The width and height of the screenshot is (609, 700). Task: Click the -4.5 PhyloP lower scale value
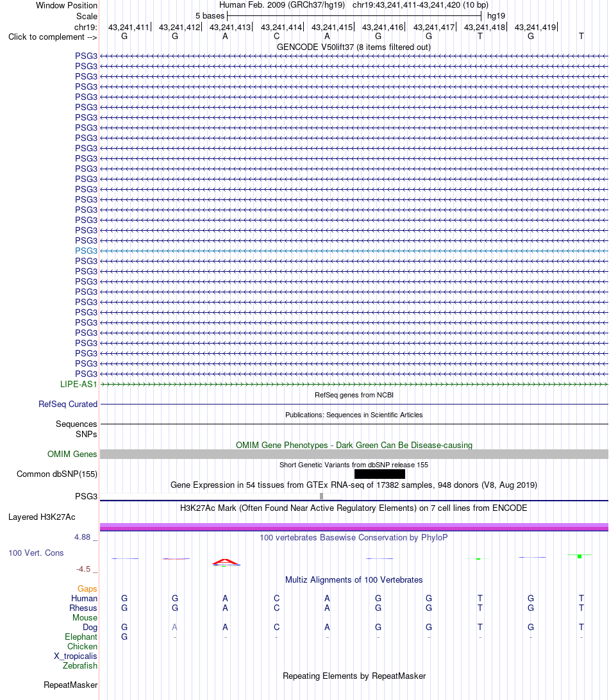point(83,569)
